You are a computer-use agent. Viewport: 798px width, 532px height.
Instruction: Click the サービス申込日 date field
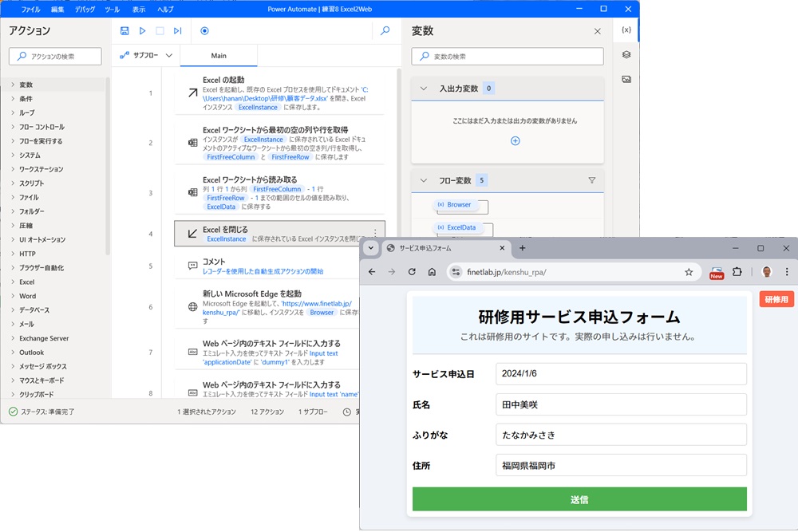(621, 374)
